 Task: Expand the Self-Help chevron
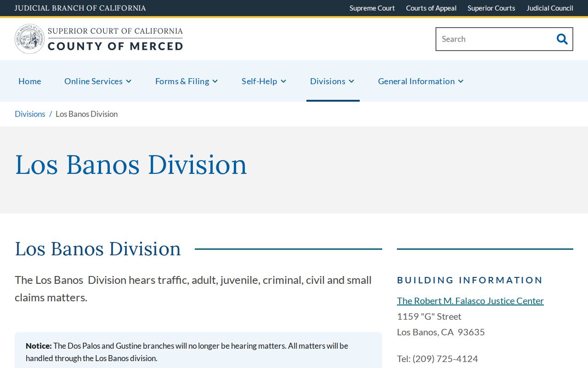click(283, 81)
